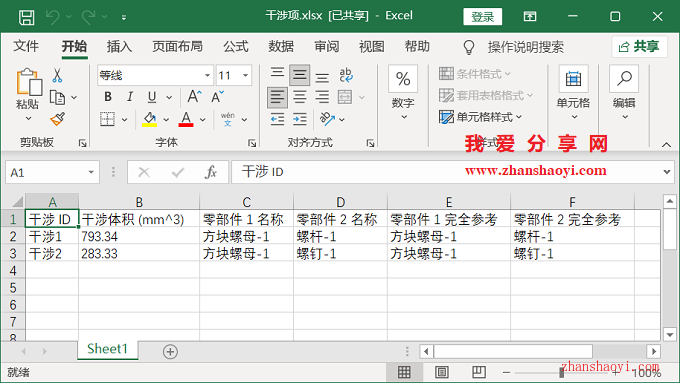Click the Paste clipboard icon
The height and width of the screenshot is (383, 680).
29,82
